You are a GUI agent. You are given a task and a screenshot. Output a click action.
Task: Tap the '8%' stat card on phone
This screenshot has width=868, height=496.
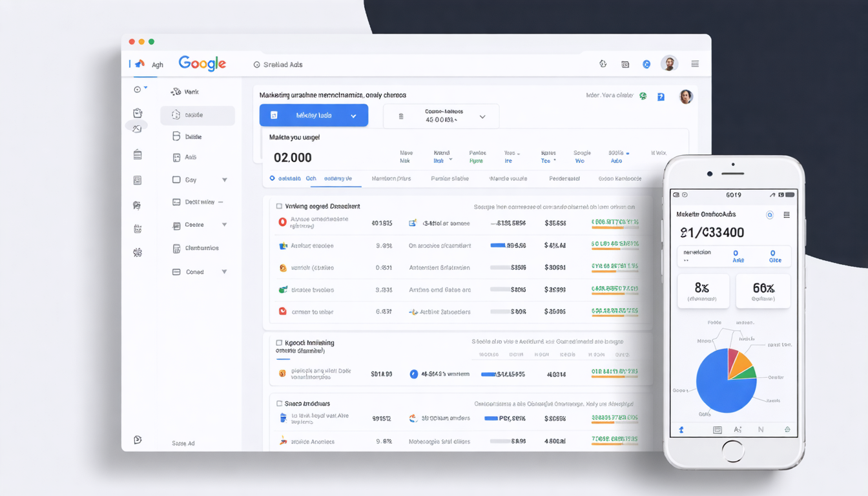703,291
